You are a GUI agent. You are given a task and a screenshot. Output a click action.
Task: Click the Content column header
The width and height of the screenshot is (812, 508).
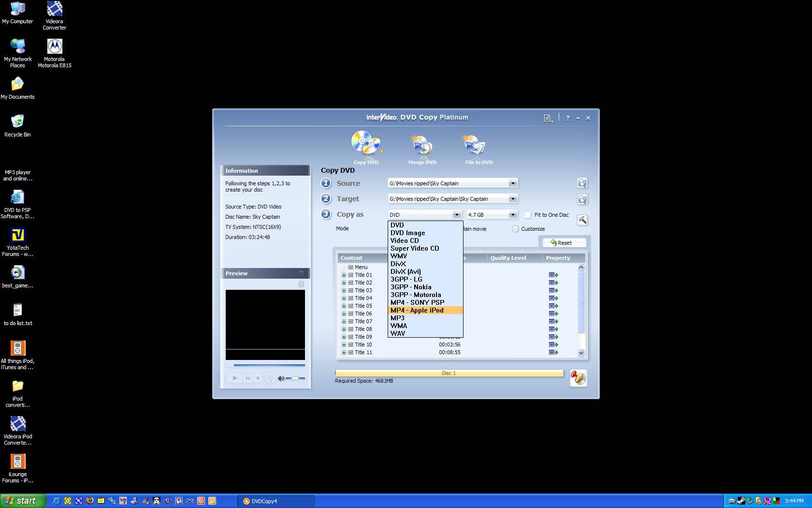coord(362,258)
